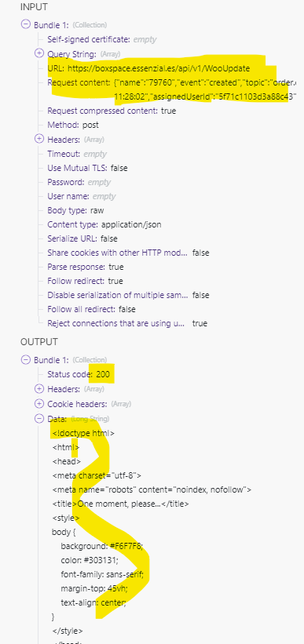
Task: Collapse the INPUT Bundle 1 collection
Action: pyautogui.click(x=25, y=24)
